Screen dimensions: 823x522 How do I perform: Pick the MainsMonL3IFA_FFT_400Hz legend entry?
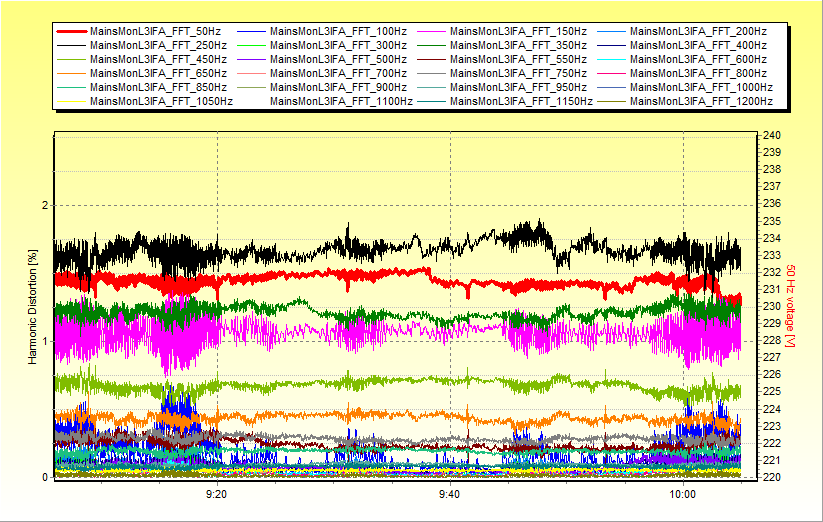698,45
